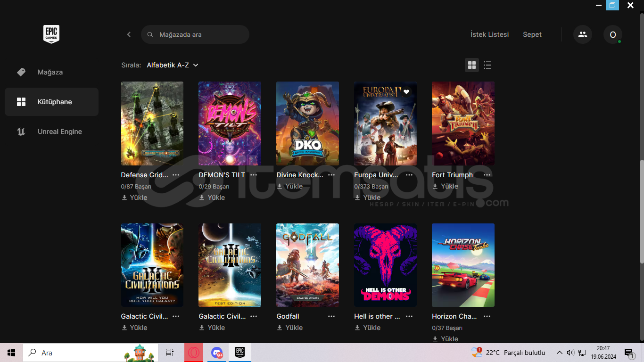This screenshot has height=362, width=644.
Task: Click the 0/29 Başarı achievements text
Action: point(214,187)
